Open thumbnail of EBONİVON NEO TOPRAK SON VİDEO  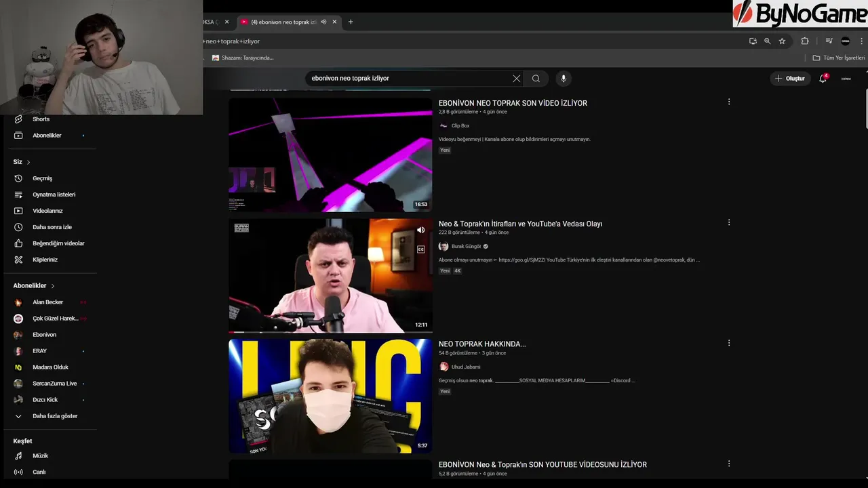tap(330, 155)
